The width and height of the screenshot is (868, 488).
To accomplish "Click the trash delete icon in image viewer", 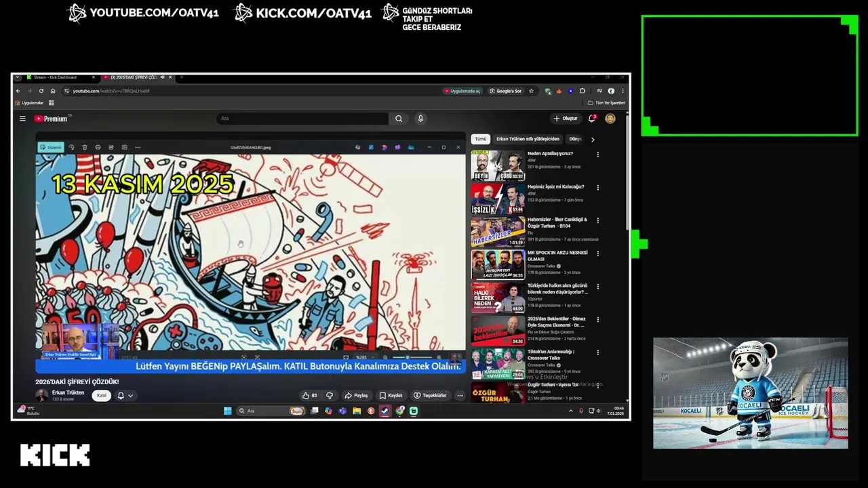I will (85, 147).
